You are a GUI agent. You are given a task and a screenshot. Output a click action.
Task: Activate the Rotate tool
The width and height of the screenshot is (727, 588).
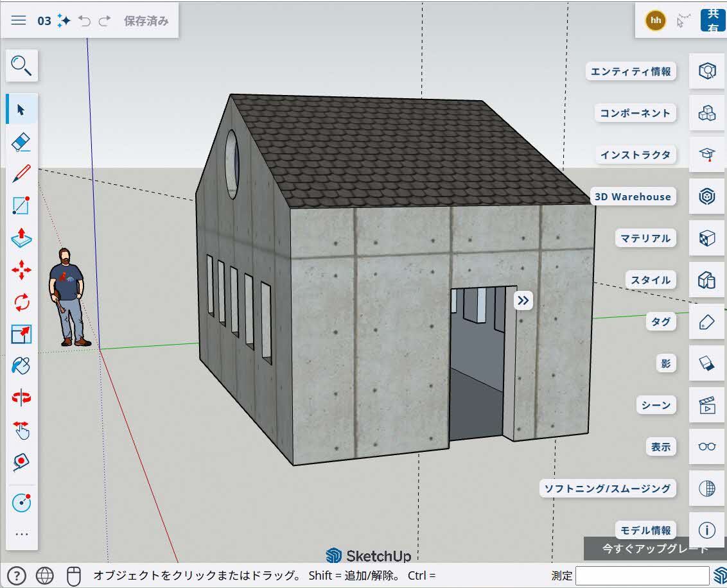[21, 302]
